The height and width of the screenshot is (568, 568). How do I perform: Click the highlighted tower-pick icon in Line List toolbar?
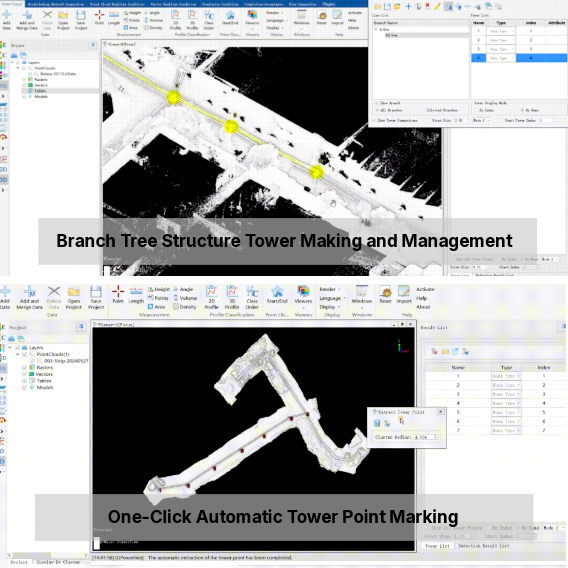tap(448, 6)
